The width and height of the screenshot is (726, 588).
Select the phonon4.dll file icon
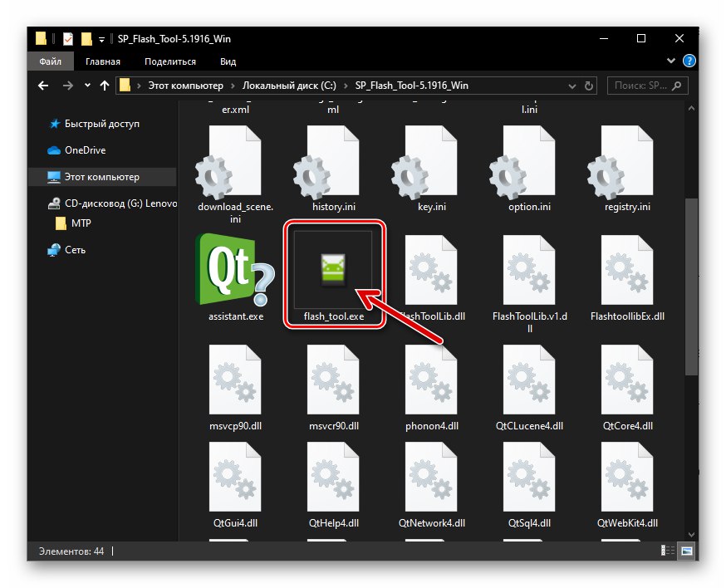(431, 380)
